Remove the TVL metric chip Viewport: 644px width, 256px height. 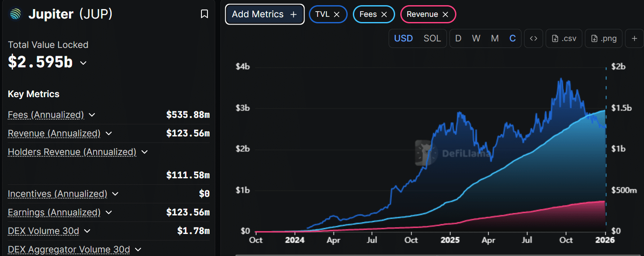tap(337, 14)
